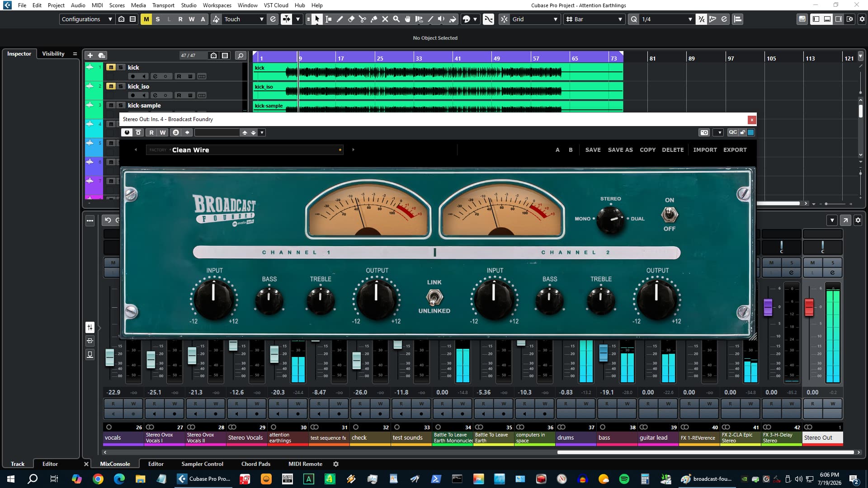Select the Line tool

(x=430, y=19)
